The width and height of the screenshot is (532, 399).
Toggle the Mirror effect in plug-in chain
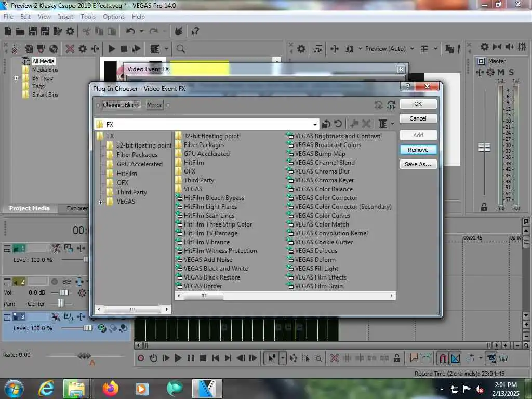click(154, 105)
